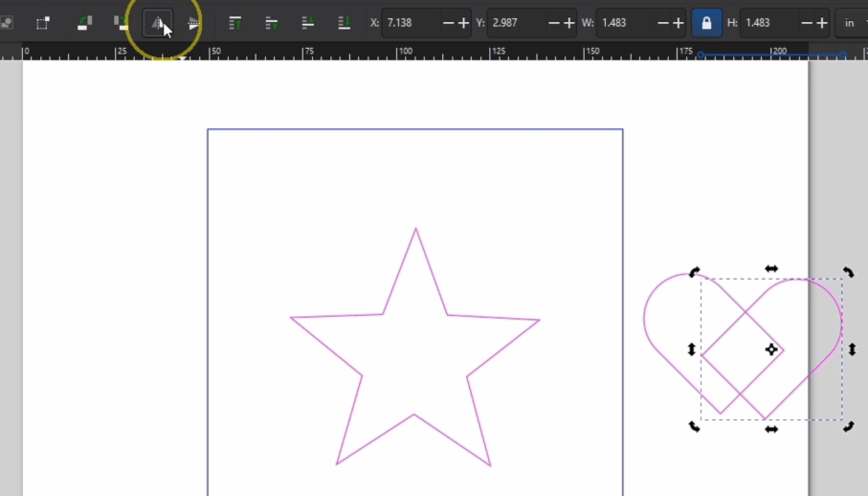The image size is (868, 496).
Task: Raise selection to top
Action: pyautogui.click(x=234, y=22)
